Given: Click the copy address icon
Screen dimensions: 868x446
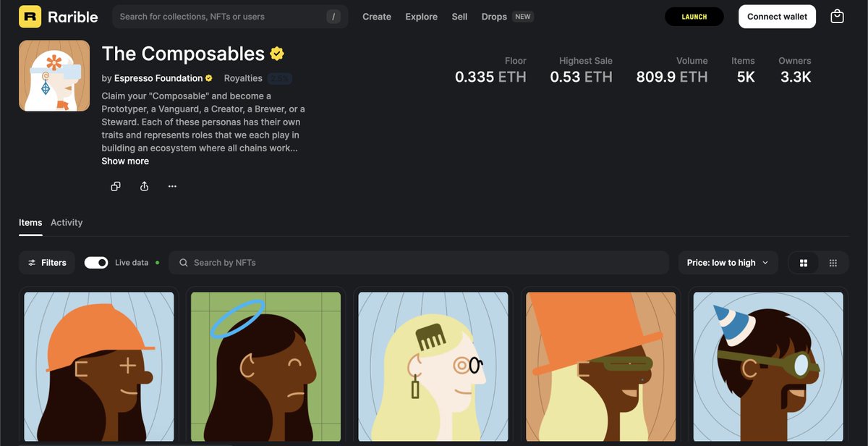Looking at the screenshot, I should point(116,186).
